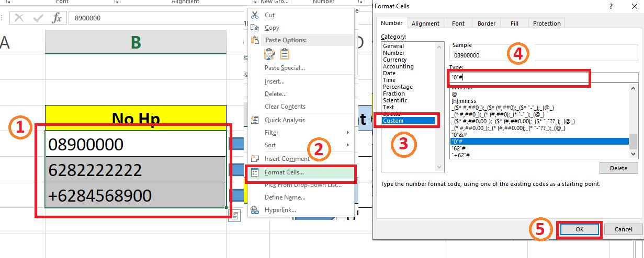Select Date category
644x258 pixels.
click(x=389, y=73)
